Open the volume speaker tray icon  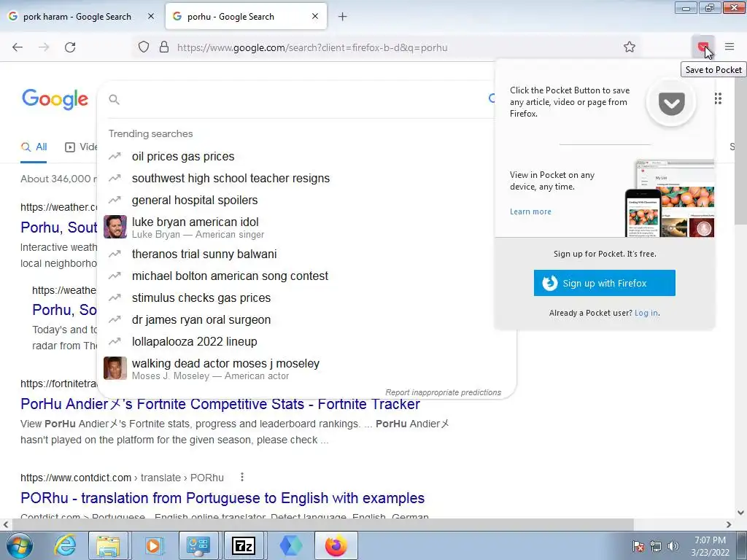click(673, 546)
